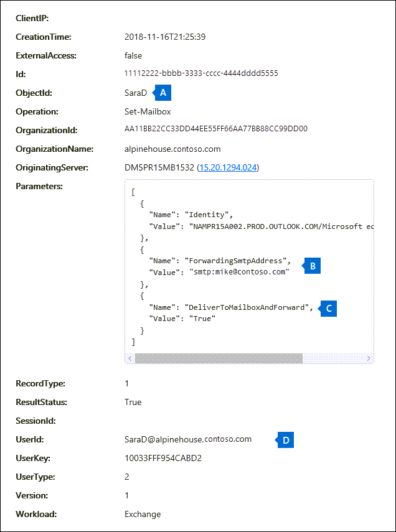Click the UserKey value 10033FFF954CABD2
396x532 pixels.
point(163,459)
